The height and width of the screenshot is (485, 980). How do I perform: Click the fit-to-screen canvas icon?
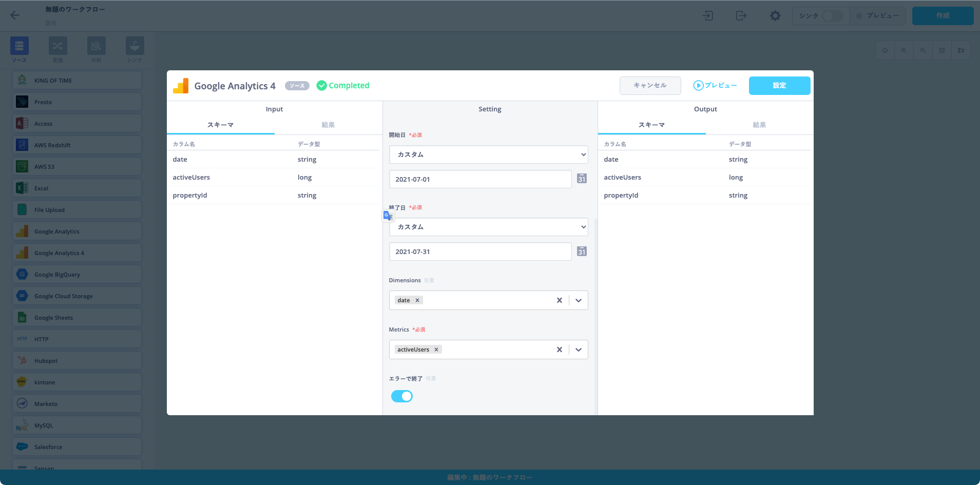tap(942, 50)
